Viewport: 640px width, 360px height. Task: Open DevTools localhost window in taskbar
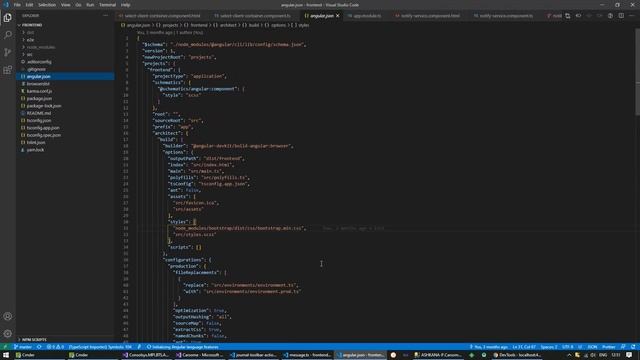[x=517, y=355]
